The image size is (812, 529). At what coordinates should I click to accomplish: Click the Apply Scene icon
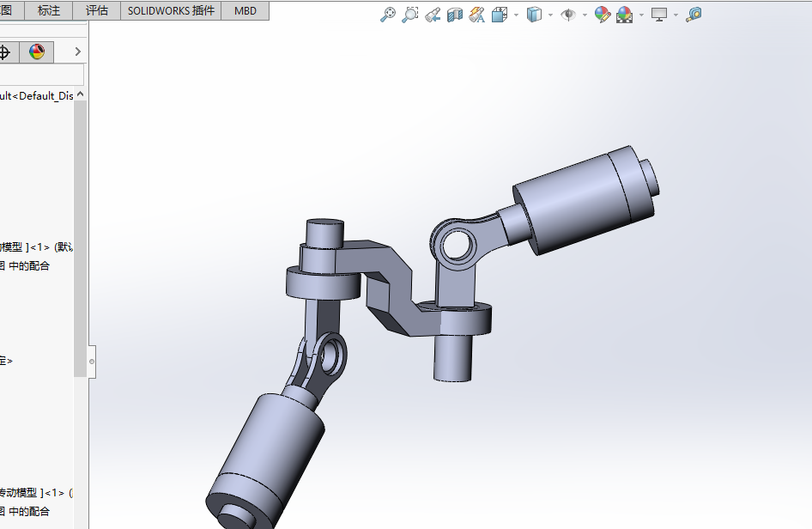tap(624, 15)
